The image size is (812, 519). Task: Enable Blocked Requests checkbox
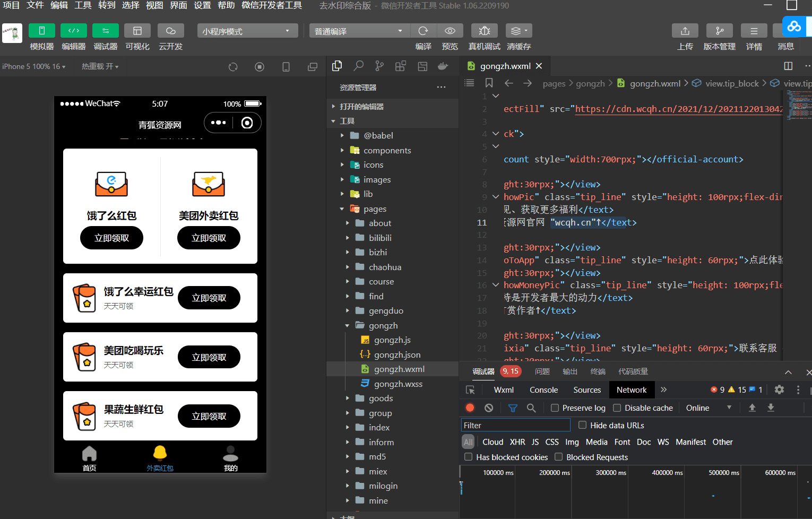click(x=558, y=457)
